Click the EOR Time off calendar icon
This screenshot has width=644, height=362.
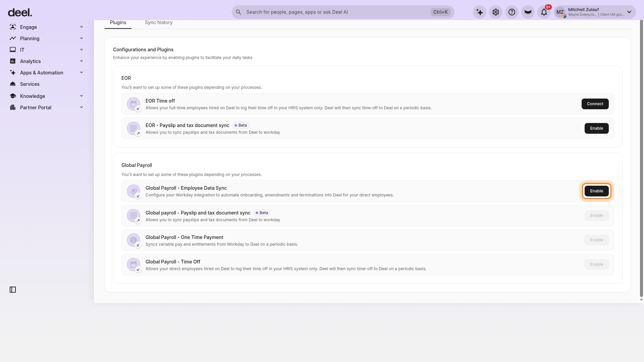click(x=133, y=104)
